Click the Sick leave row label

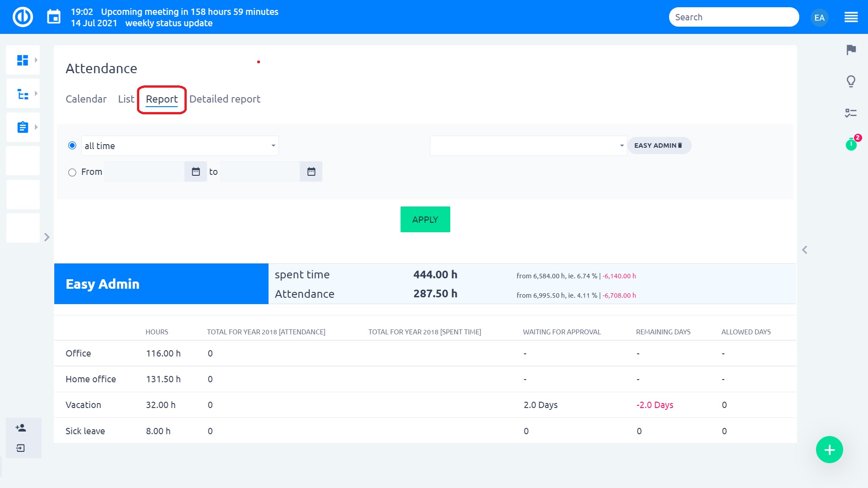click(85, 431)
